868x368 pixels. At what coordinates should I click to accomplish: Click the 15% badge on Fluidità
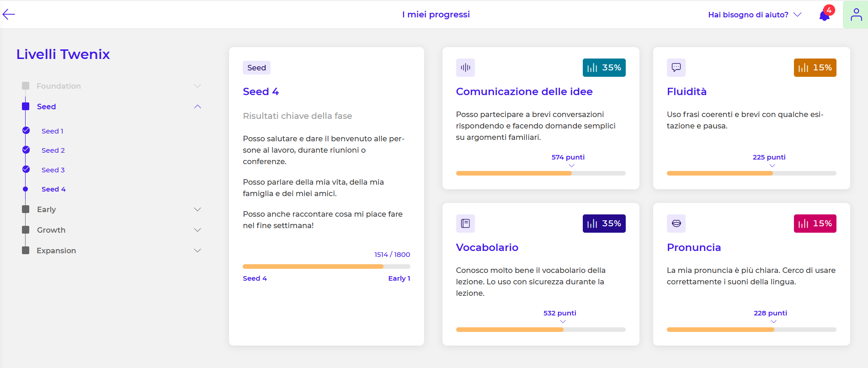[x=815, y=68]
